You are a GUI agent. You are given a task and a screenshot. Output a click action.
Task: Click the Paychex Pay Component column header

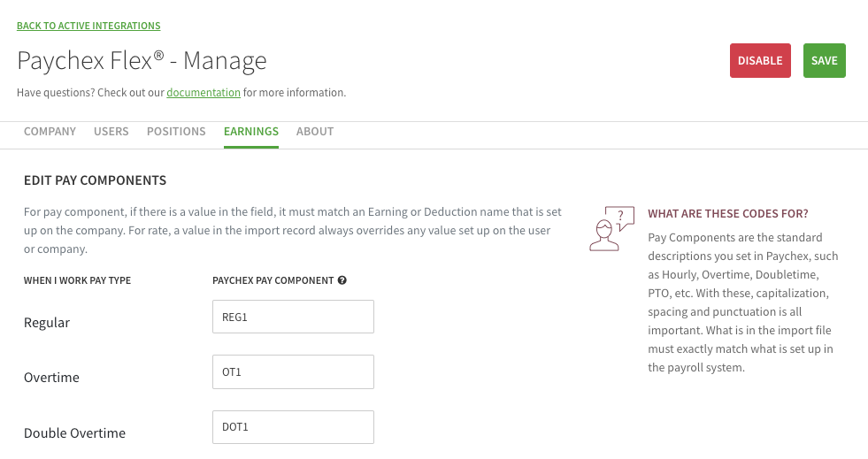tap(273, 280)
